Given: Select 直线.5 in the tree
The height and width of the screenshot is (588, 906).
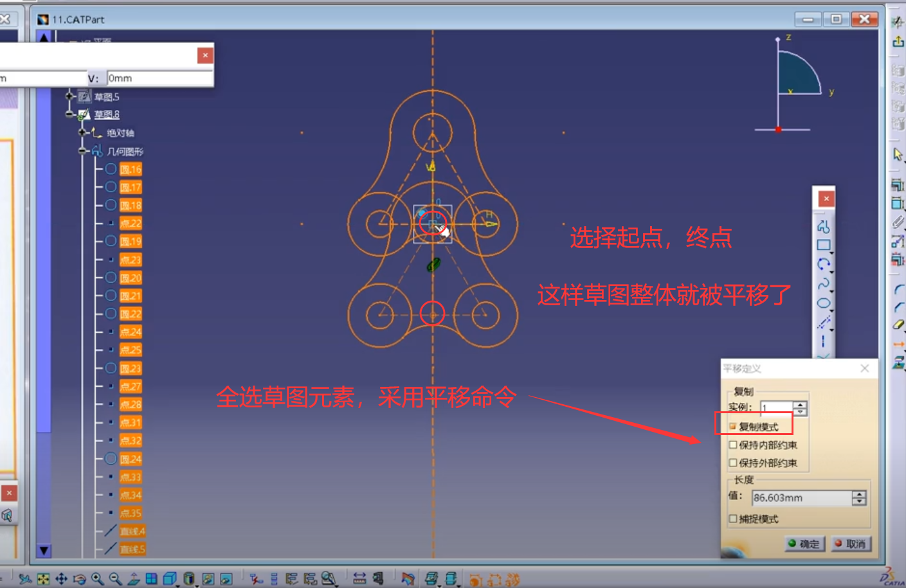Looking at the screenshot, I should 132,549.
